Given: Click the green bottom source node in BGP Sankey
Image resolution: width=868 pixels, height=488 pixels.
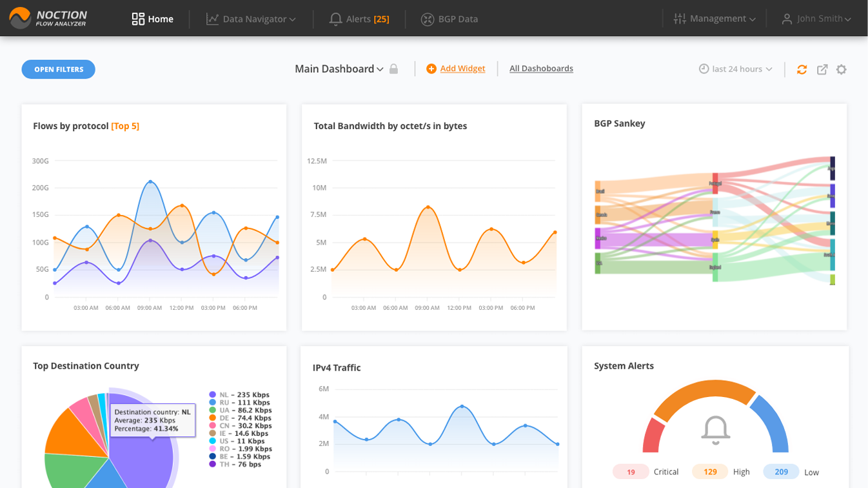Looking at the screenshot, I should (x=598, y=263).
